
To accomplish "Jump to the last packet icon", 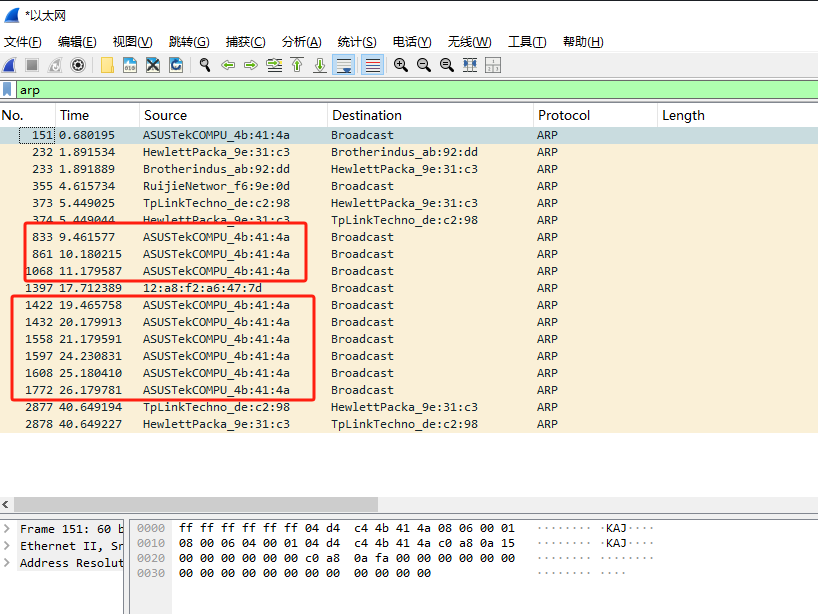I will click(x=320, y=65).
